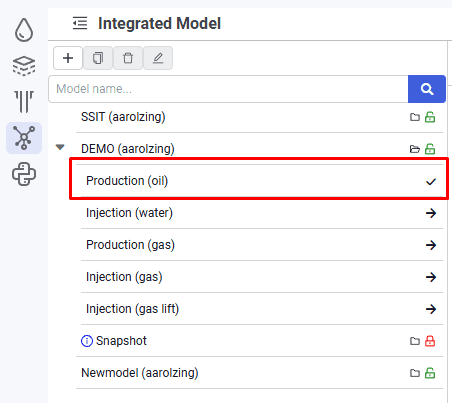
Task: Select the network integrated model sidebar icon
Action: pos(24,138)
